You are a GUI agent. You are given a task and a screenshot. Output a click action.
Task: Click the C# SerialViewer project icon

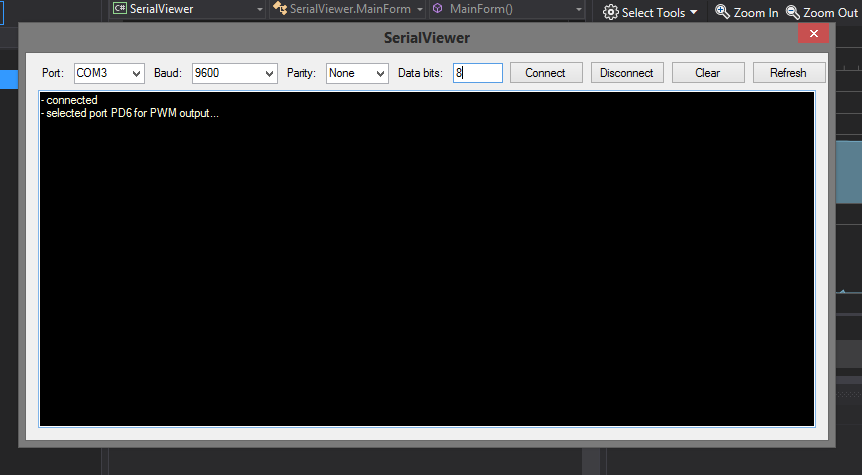pyautogui.click(x=119, y=8)
